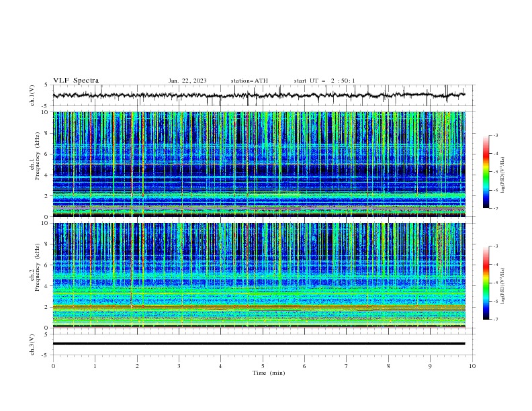
Task: Select the "Time (min)" axis title
Action: point(269,373)
